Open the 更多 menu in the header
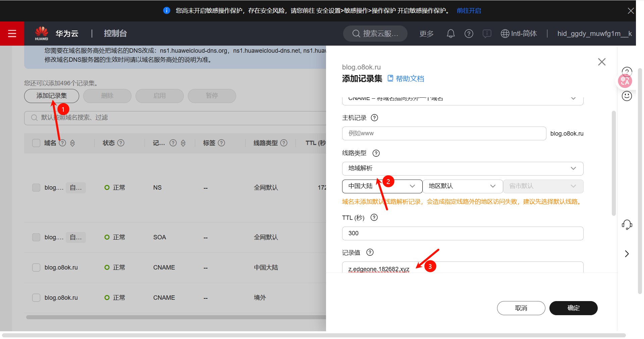 426,34
